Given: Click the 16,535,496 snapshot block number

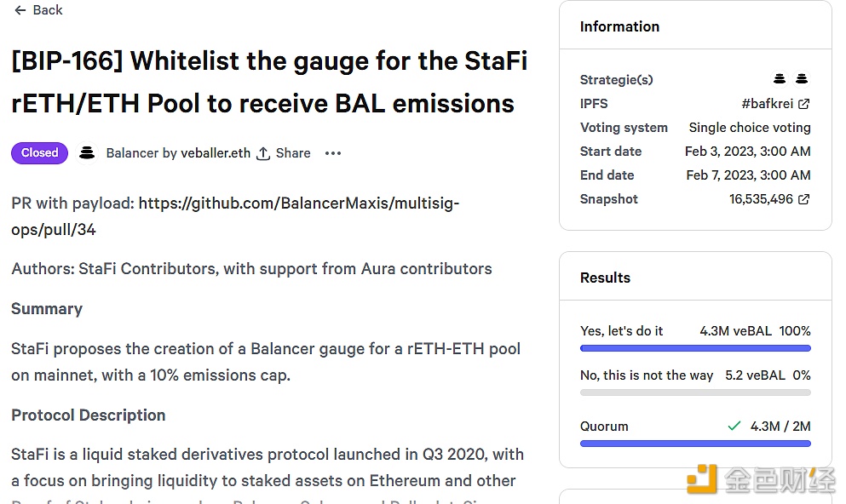Looking at the screenshot, I should 761,199.
